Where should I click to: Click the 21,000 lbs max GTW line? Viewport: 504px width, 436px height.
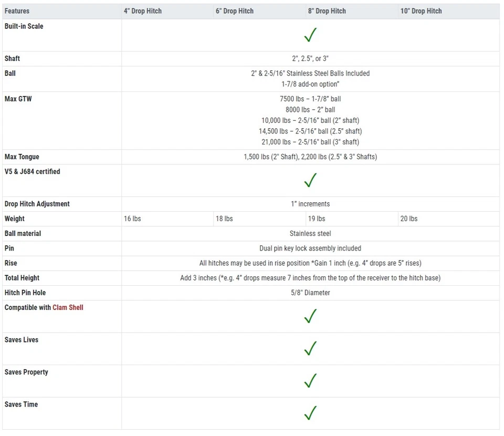[310, 142]
